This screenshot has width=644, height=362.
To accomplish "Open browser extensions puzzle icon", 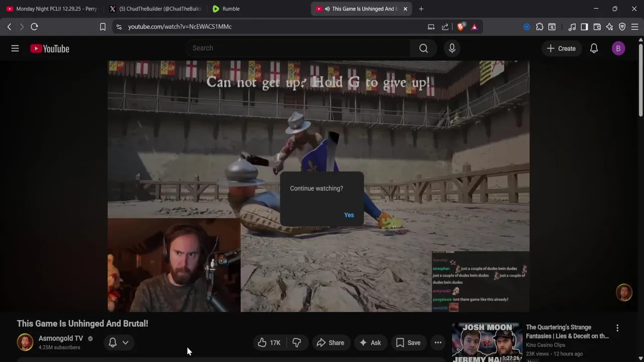I will point(539,27).
